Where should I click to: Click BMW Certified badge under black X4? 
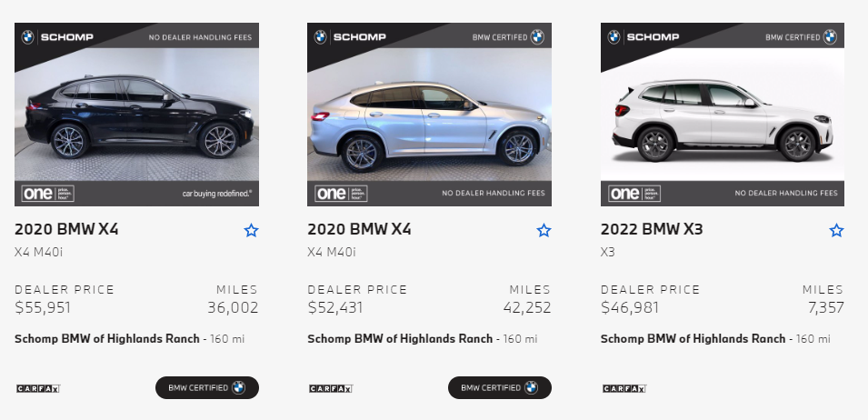click(x=206, y=387)
